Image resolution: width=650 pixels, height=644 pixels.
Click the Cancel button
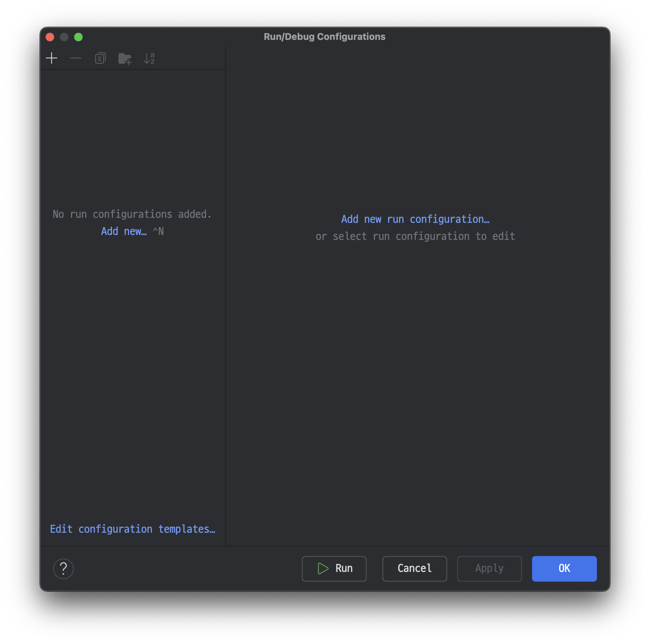tap(414, 568)
